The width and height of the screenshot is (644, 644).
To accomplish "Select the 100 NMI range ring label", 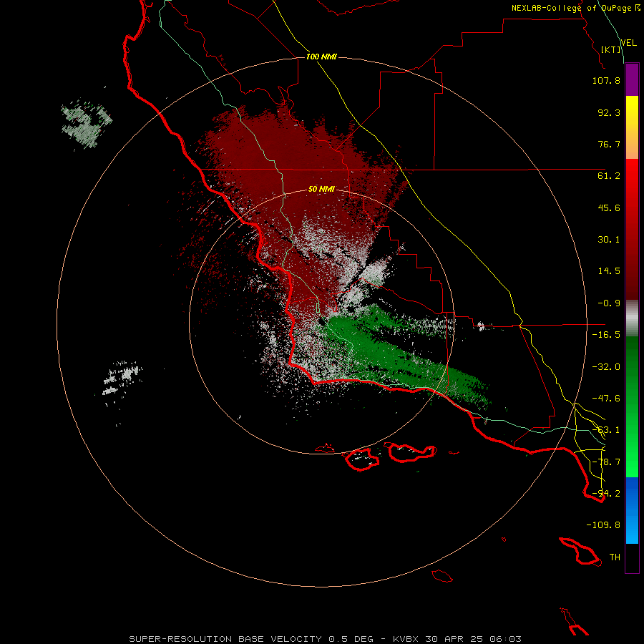I will [x=321, y=57].
